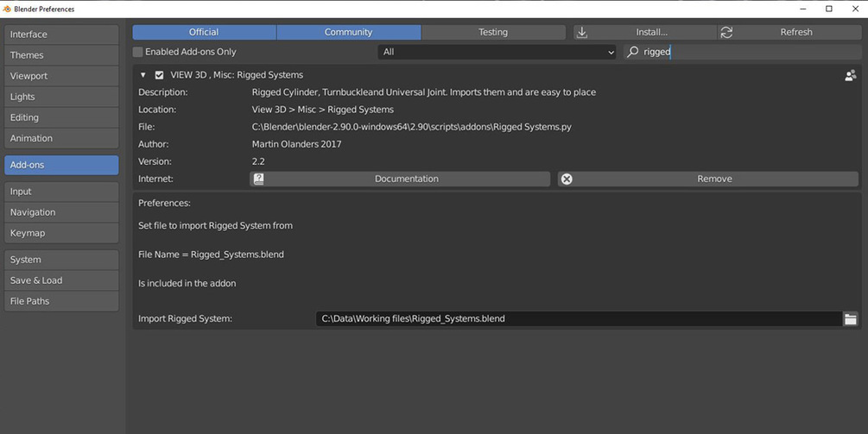The height and width of the screenshot is (434, 868).
Task: Click the author text Martin Olanders 2017
Action: point(297,144)
